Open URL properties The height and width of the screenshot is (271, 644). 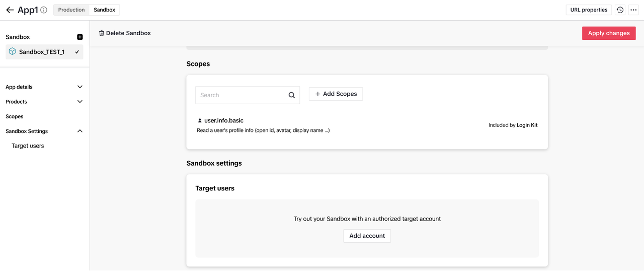pos(589,10)
